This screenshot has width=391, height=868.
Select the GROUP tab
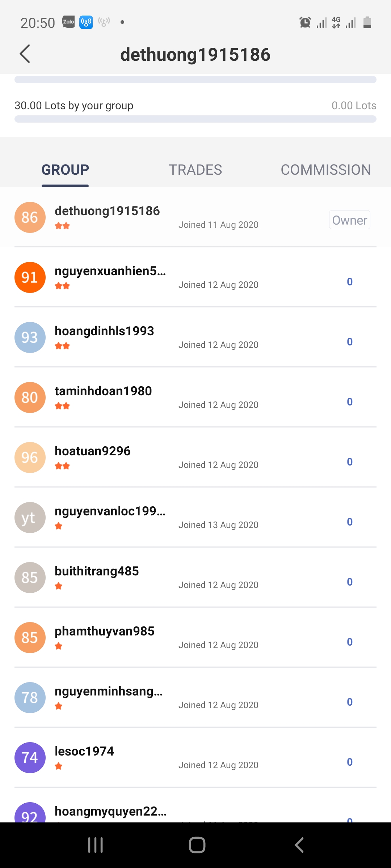pyautogui.click(x=65, y=170)
